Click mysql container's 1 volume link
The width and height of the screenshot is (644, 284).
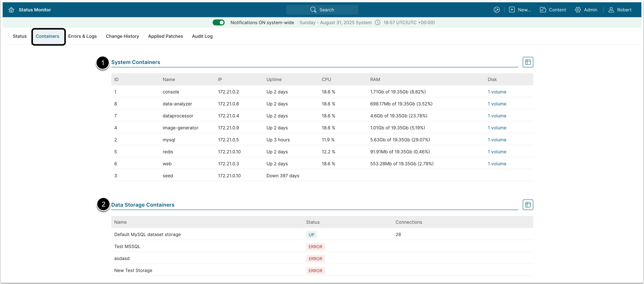click(497, 140)
